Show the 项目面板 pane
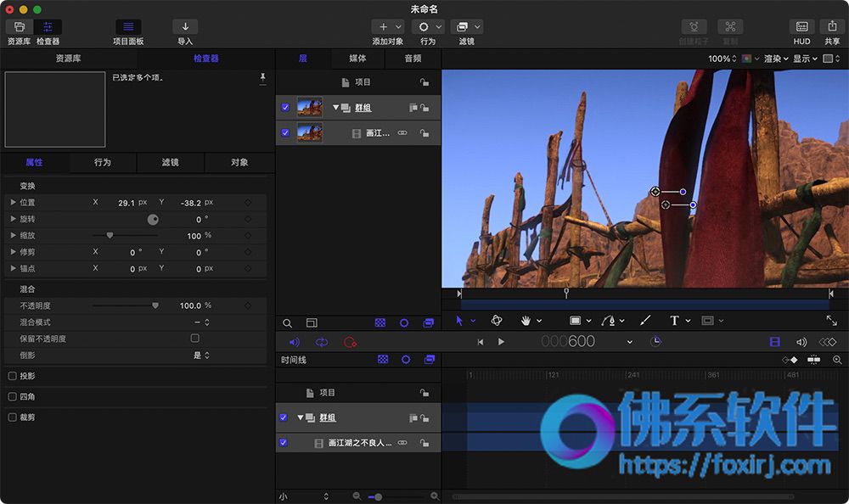The width and height of the screenshot is (849, 504). (x=128, y=27)
